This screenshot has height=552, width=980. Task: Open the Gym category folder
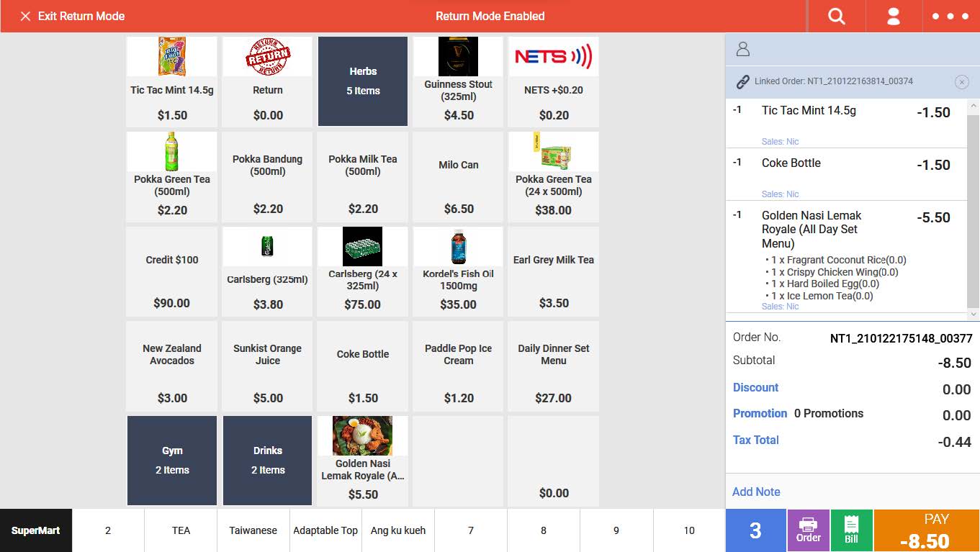click(x=172, y=461)
